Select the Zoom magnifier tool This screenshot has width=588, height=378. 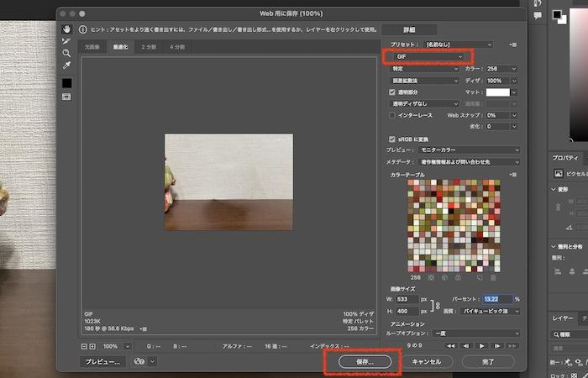coord(66,53)
